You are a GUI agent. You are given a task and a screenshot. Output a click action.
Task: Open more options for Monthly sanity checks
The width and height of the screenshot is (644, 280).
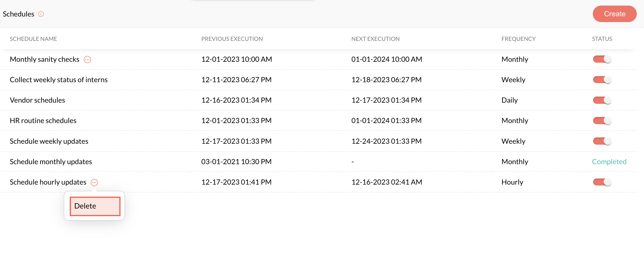click(x=87, y=59)
